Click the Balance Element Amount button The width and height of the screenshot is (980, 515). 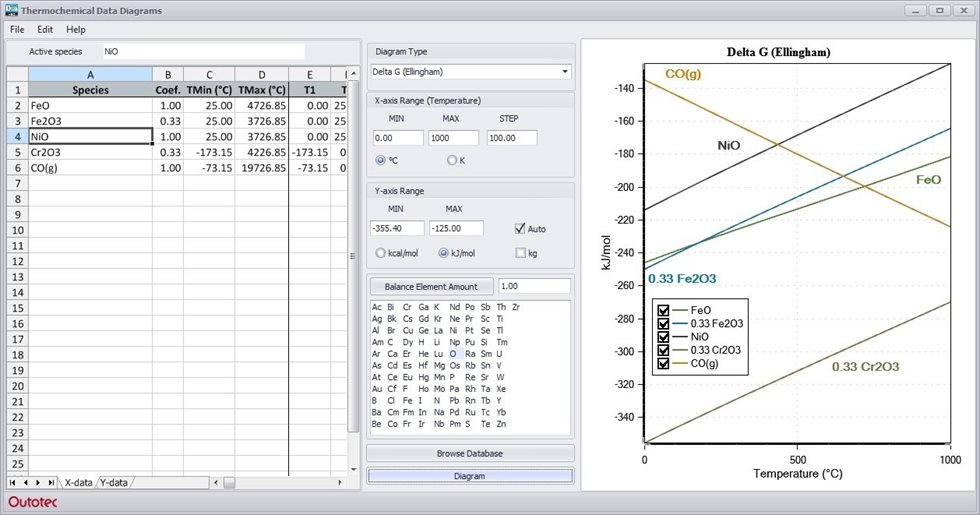coord(431,286)
